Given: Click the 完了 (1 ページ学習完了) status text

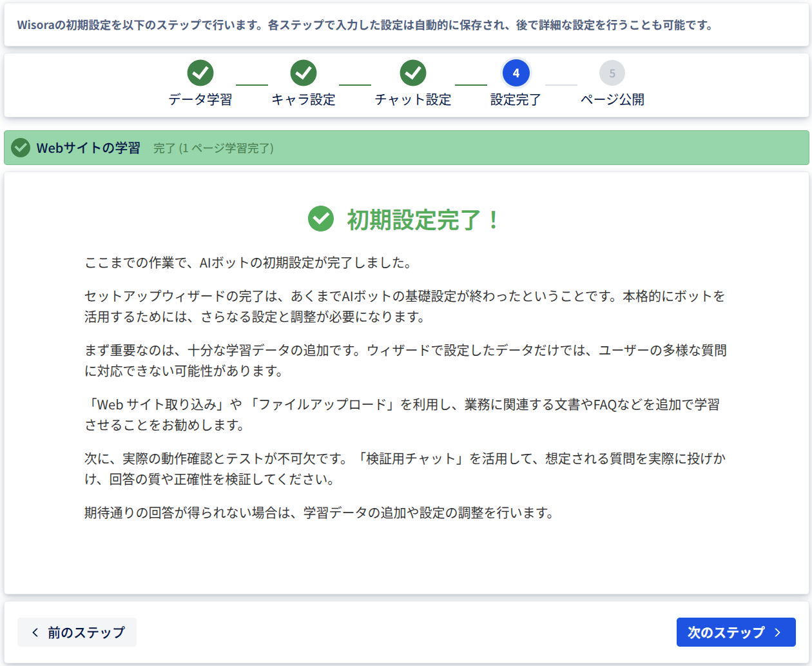Looking at the screenshot, I should (213, 148).
